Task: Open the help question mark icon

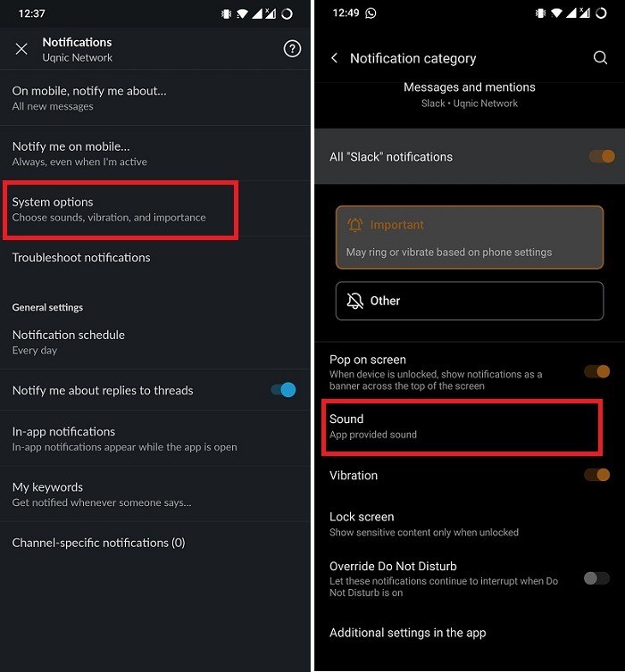Action: pyautogui.click(x=292, y=49)
